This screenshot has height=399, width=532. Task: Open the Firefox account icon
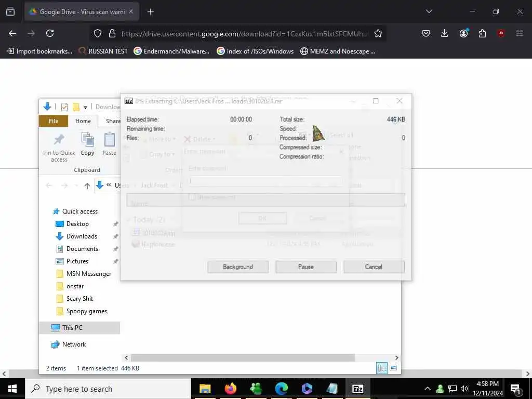pos(463,33)
